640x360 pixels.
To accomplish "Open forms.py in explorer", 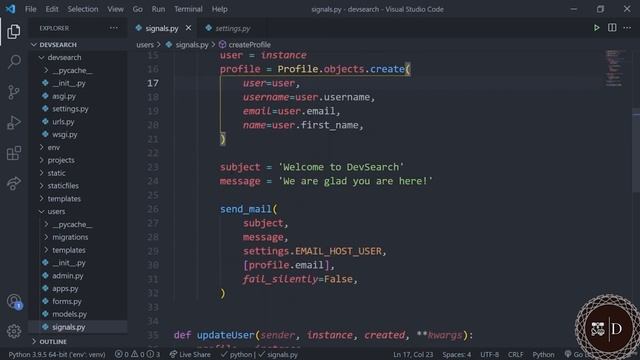I will point(78,301).
